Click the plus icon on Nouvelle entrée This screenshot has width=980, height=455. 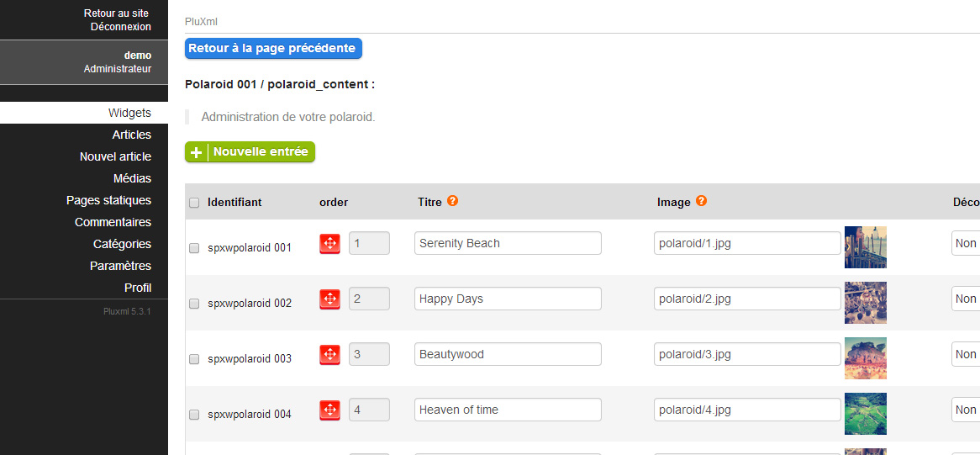coord(197,152)
